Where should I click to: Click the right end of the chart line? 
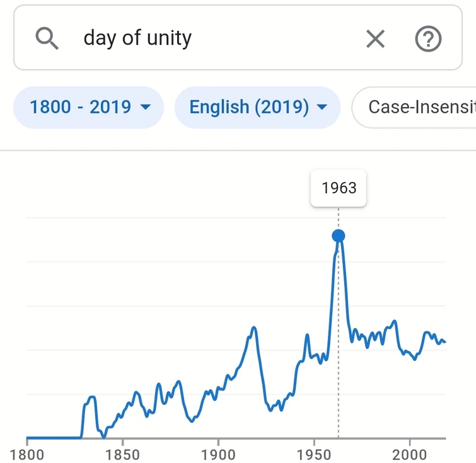click(444, 342)
